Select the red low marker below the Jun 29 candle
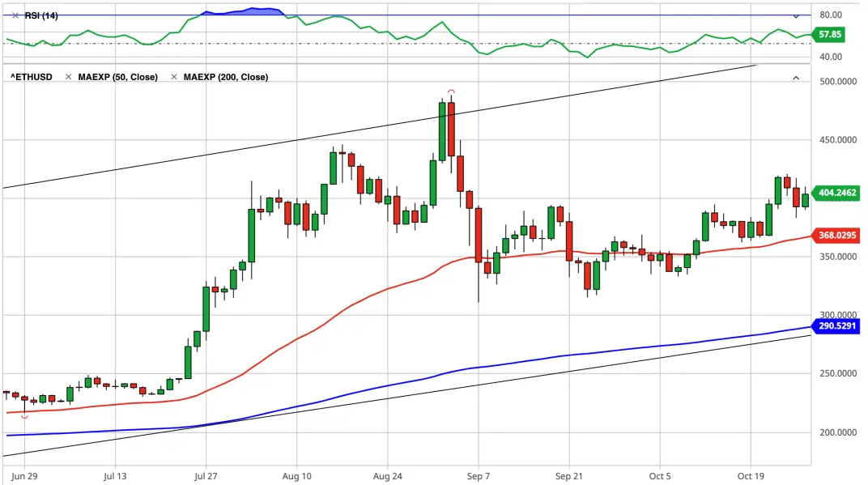Screen dimensions: 868x485 (x=24, y=416)
